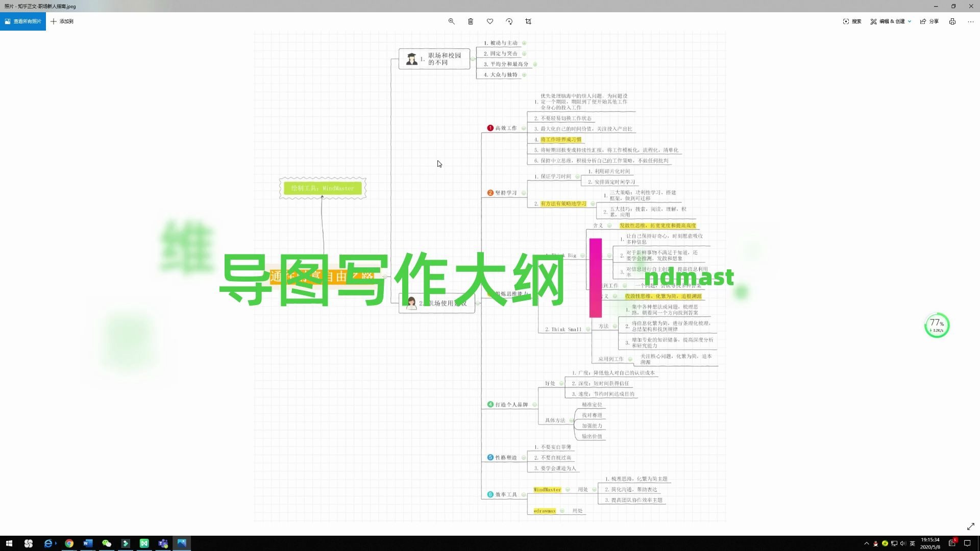980x551 pixels.
Task: Click the refresh/sync icon in toolbar
Action: click(x=509, y=21)
